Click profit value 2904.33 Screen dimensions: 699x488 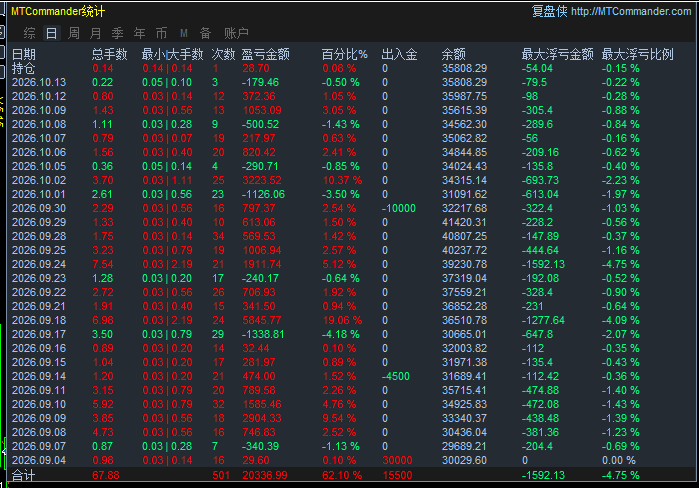[x=262, y=418]
